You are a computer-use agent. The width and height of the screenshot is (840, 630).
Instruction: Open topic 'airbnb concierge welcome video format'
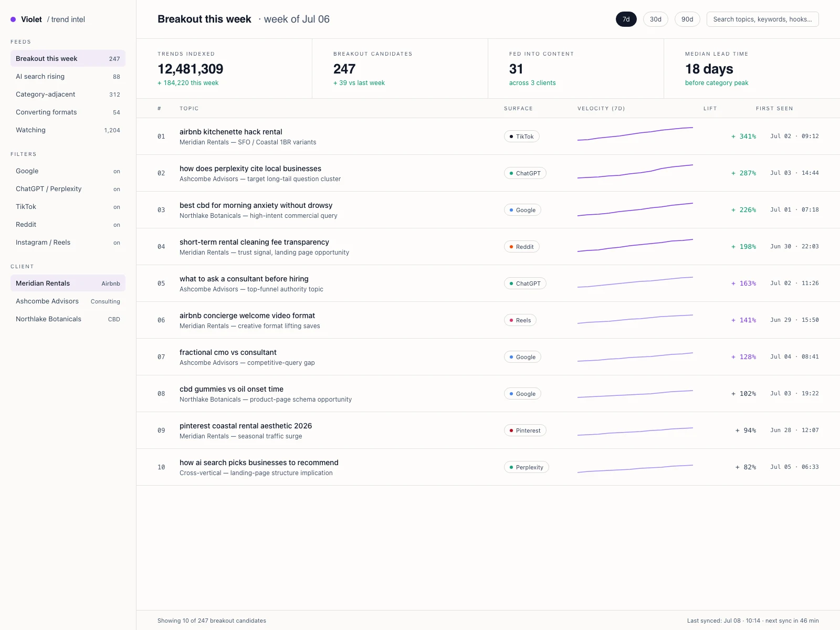click(x=247, y=316)
